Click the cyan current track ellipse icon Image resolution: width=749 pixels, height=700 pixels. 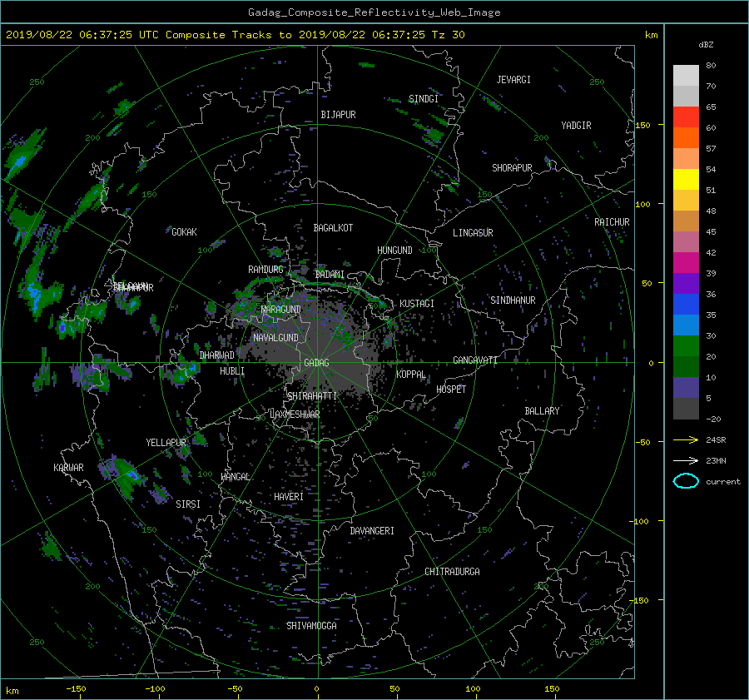click(686, 481)
